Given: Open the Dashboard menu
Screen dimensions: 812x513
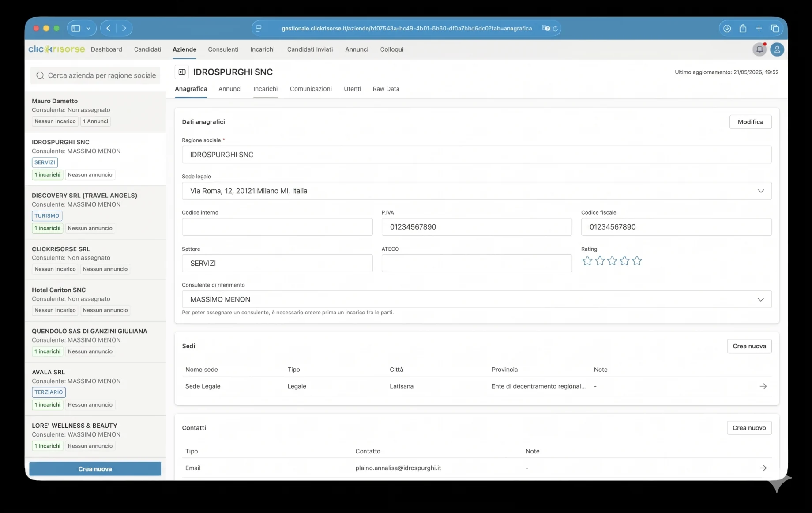Looking at the screenshot, I should (x=106, y=49).
